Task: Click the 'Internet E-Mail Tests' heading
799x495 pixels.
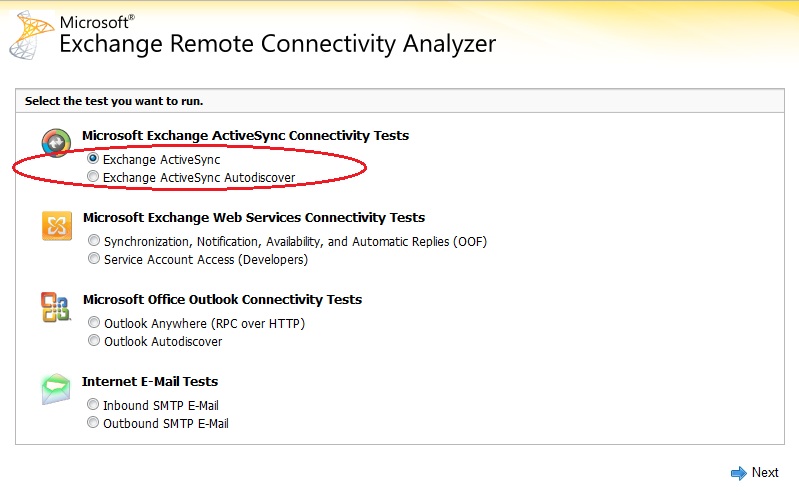Action: (x=150, y=382)
